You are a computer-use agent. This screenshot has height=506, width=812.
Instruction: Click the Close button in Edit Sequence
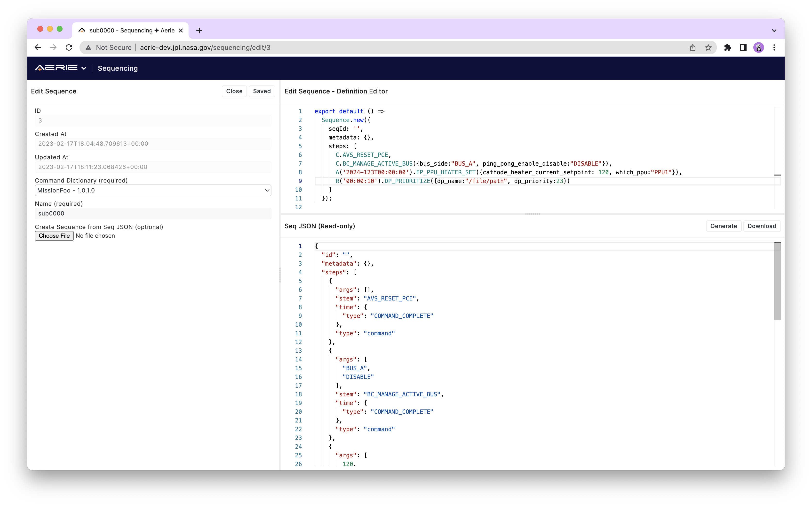(234, 91)
